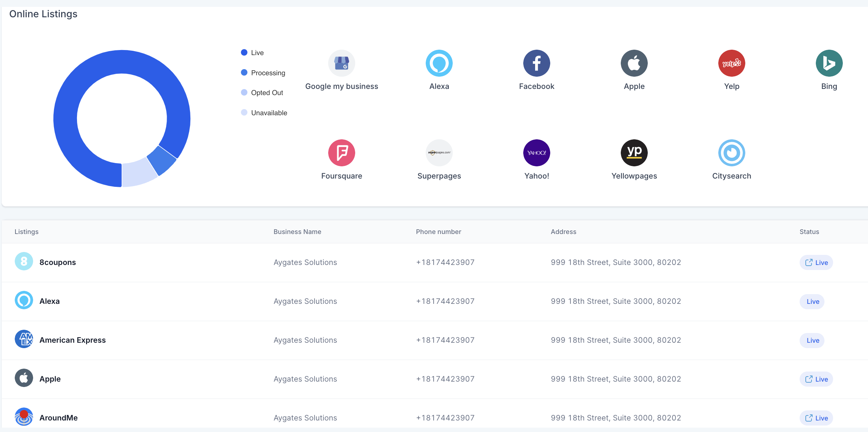The width and height of the screenshot is (868, 432).
Task: Click the Processing segment of donut chart
Action: (x=162, y=160)
